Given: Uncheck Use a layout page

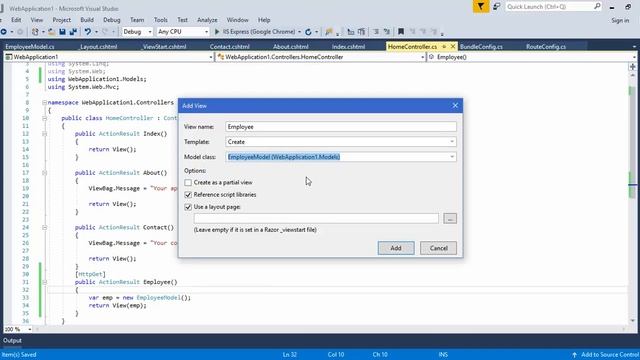Looking at the screenshot, I should 188,207.
